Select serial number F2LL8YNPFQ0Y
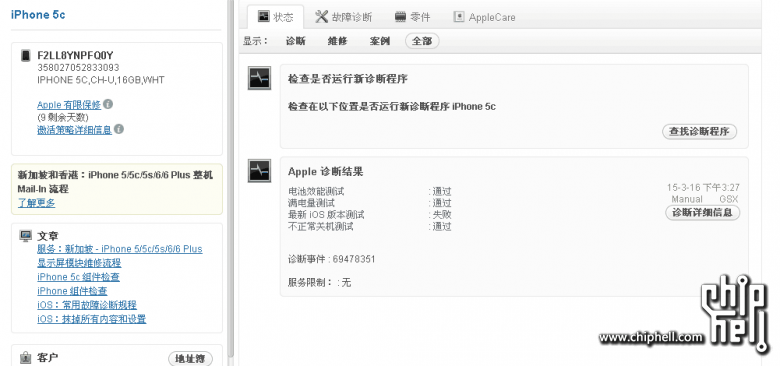The width and height of the screenshot is (780, 366). point(75,55)
